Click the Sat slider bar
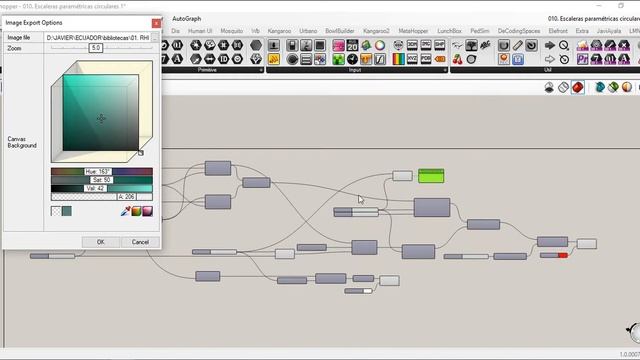 [102, 180]
